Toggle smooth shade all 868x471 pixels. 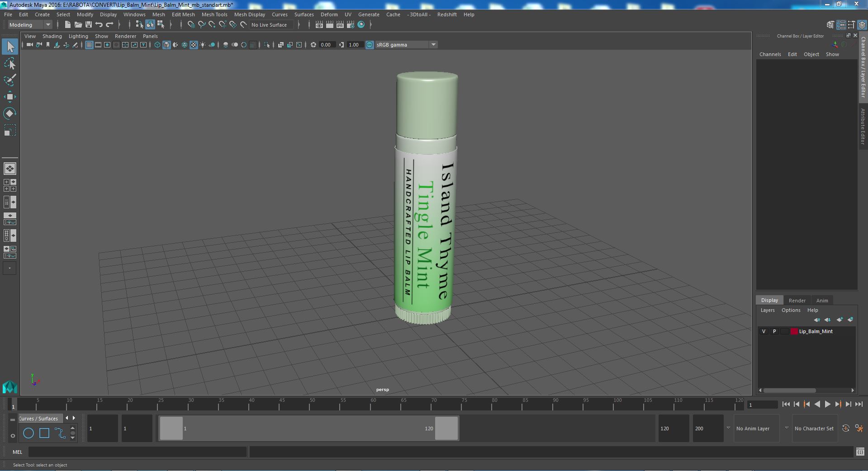166,44
